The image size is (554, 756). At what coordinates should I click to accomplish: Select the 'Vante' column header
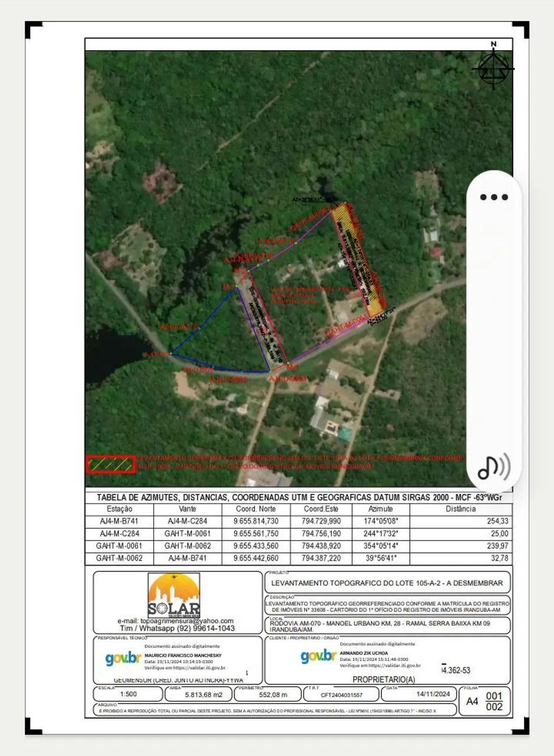point(187,509)
